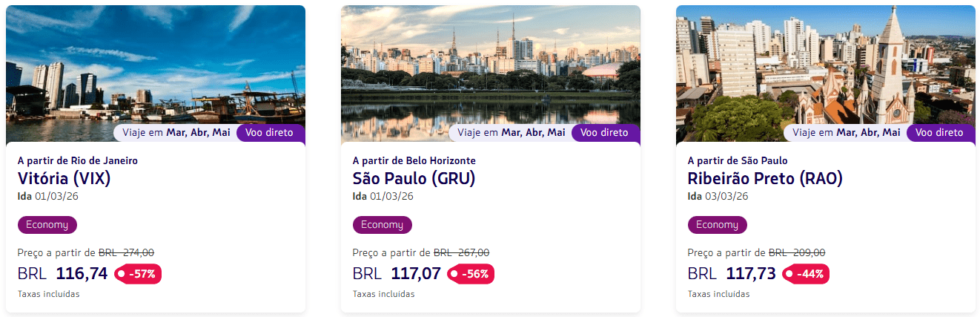Image resolution: width=980 pixels, height=317 pixels.
Task: Open the Ribeirão Preto cathedral photo
Action: tap(825, 67)
